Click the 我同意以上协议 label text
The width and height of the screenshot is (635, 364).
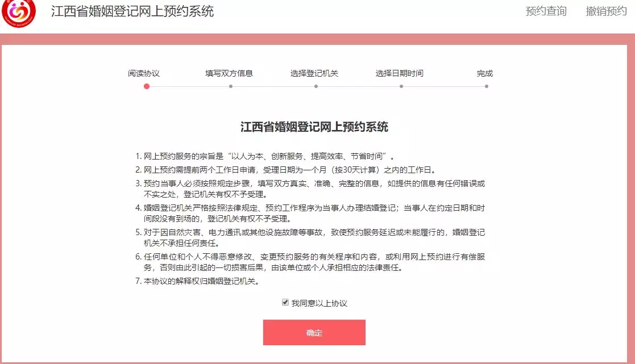click(319, 303)
